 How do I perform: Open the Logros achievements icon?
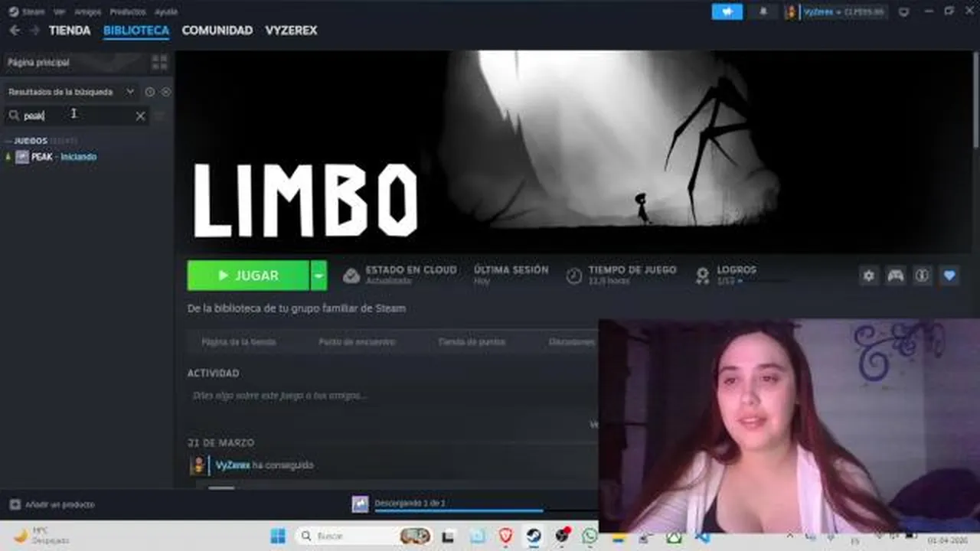click(702, 275)
